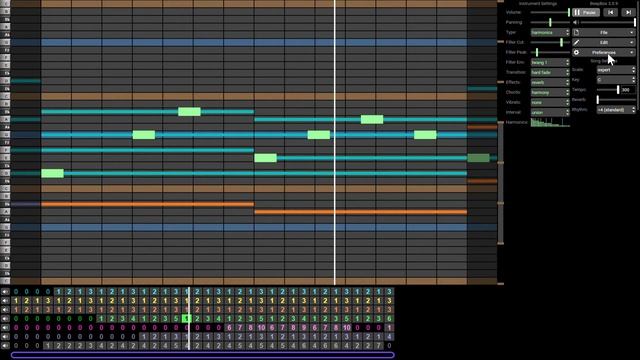The width and height of the screenshot is (640, 360).
Task: Open Vibrato dropdown showing none
Action: pyautogui.click(x=550, y=102)
